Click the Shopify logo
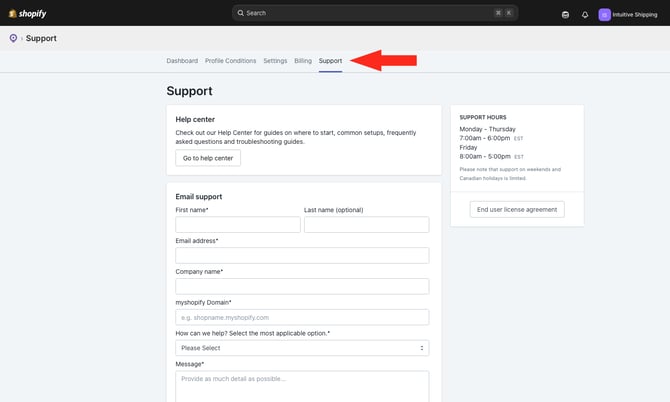 click(27, 14)
